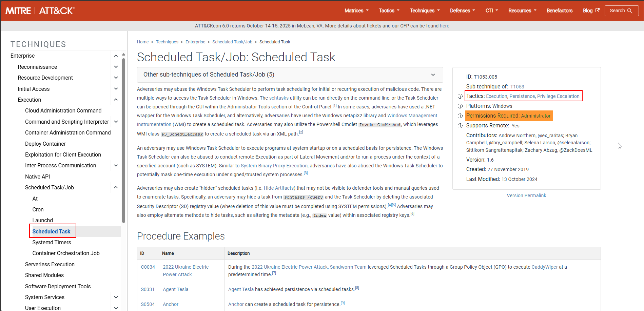The image size is (644, 311).
Task: Select Container Administration Command
Action: (68, 133)
